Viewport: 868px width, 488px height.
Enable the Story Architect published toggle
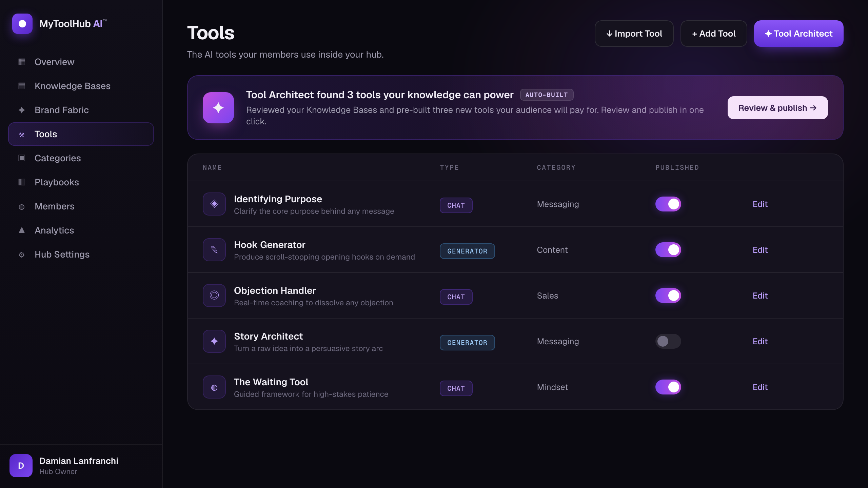668,341
